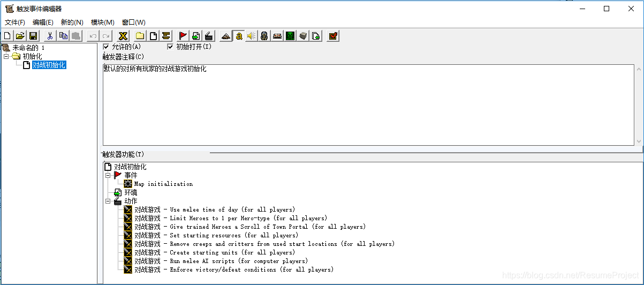Create a new trigger with page icon

click(x=153, y=36)
